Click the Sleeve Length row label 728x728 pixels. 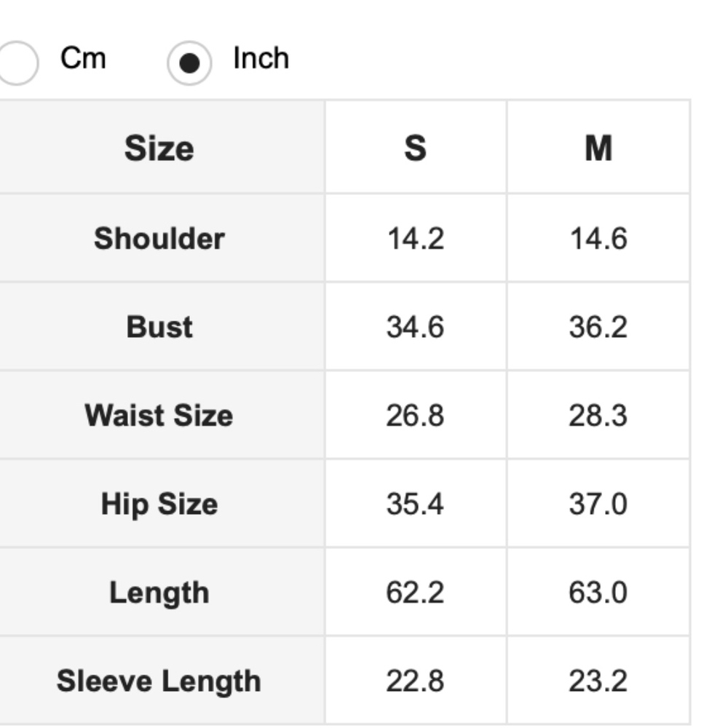coord(159,681)
